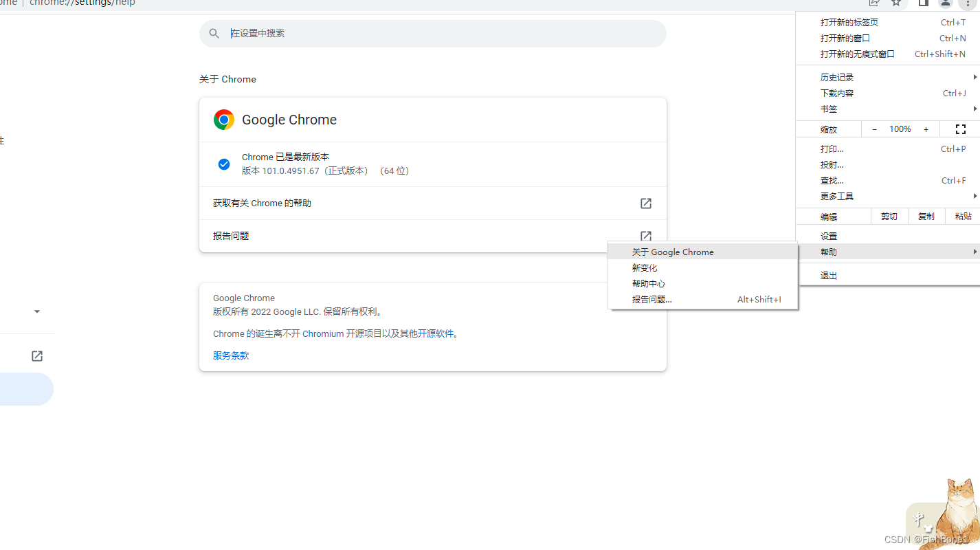Choose 报告问题... in help submenu
Screen dimensions: 980x550
click(702, 299)
